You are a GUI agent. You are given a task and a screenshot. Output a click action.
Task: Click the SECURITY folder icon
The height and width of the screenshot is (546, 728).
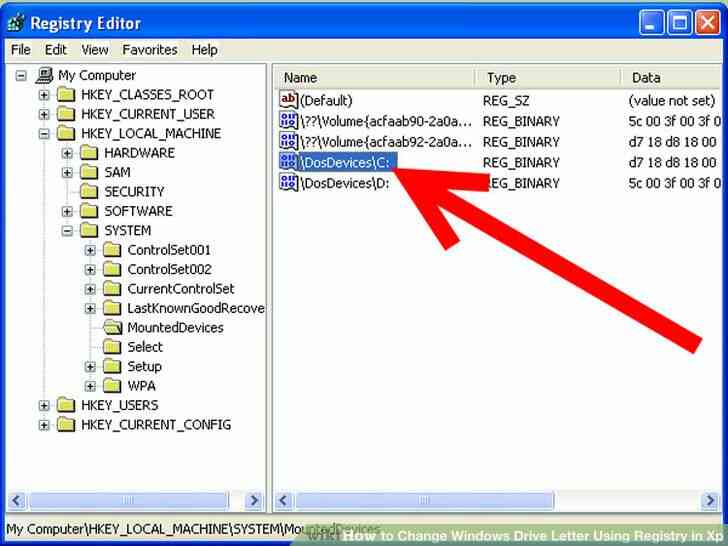[x=89, y=192]
